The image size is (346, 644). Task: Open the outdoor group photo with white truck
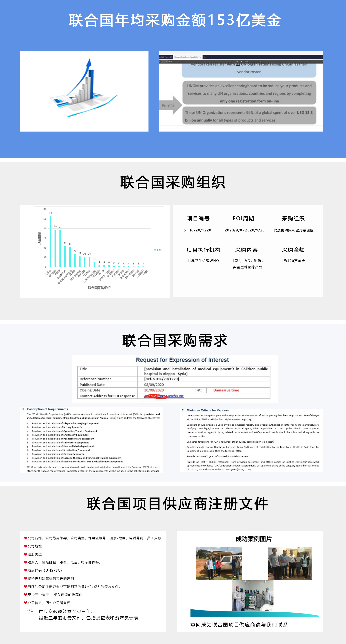click(219, 563)
